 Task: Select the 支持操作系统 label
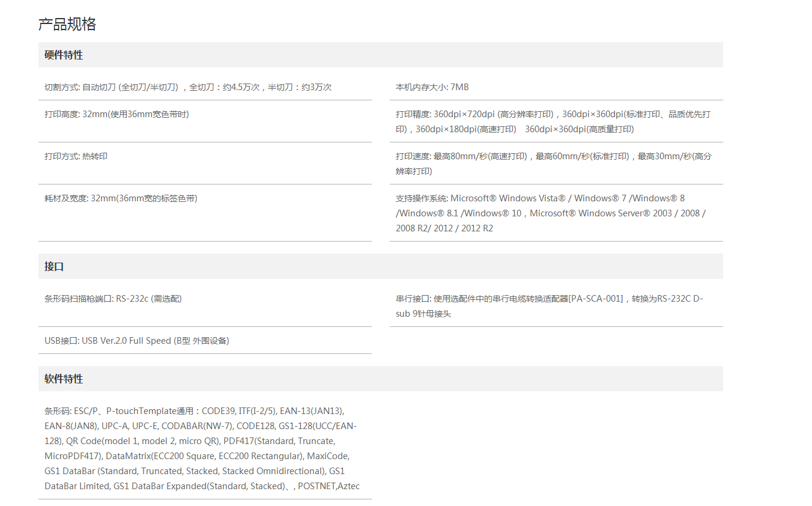422,198
